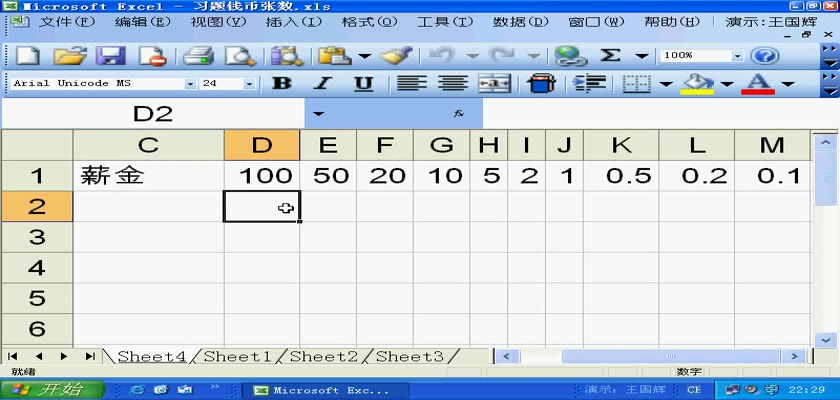Viewport: 840px width, 400px height.
Task: Toggle Italic formatting
Action: coord(323,84)
